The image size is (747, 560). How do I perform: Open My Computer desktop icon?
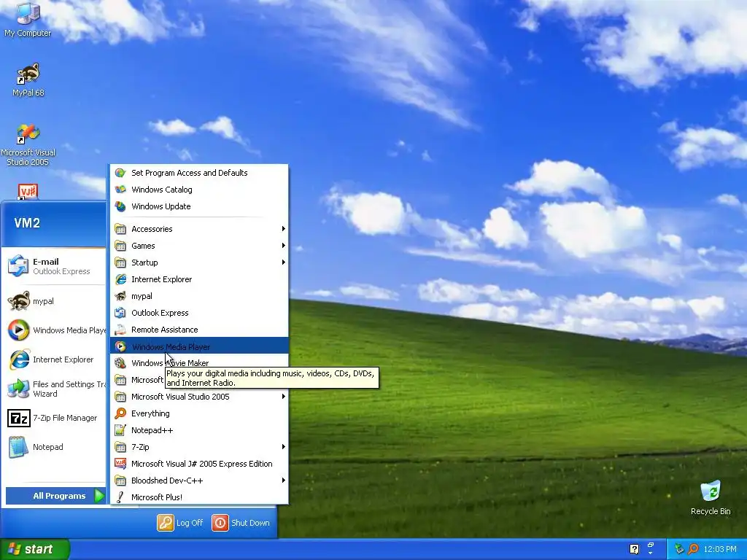pyautogui.click(x=28, y=19)
